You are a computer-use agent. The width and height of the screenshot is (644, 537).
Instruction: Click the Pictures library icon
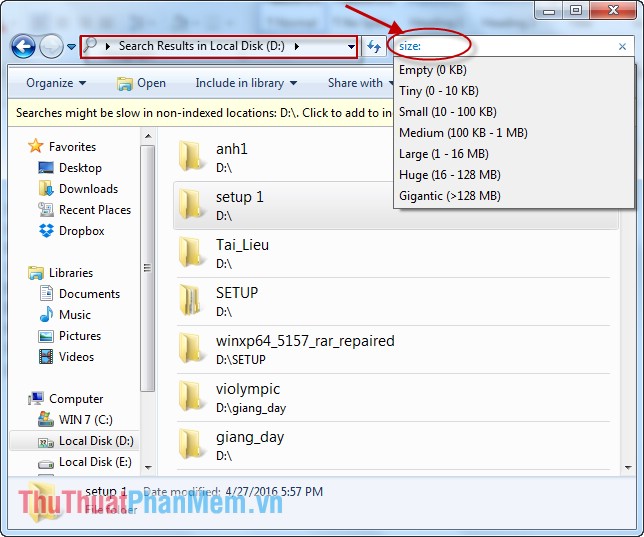(46, 336)
